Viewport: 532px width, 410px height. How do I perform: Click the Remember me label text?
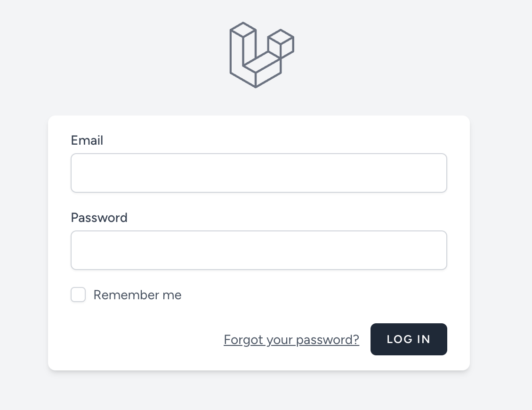coord(137,295)
